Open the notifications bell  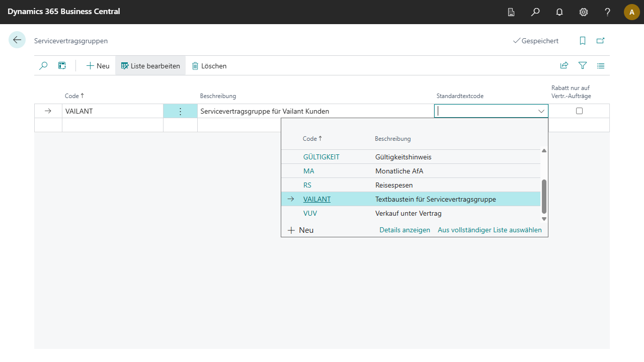(x=559, y=12)
